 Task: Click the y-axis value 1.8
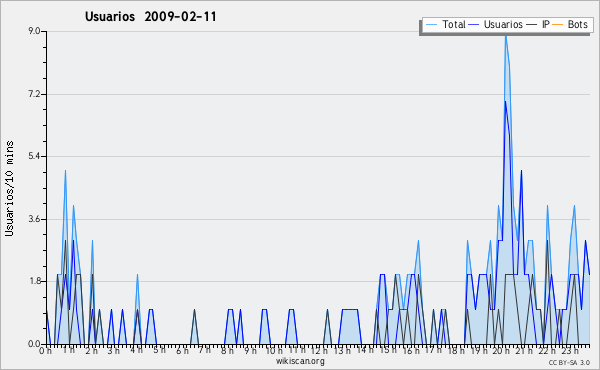point(34,281)
